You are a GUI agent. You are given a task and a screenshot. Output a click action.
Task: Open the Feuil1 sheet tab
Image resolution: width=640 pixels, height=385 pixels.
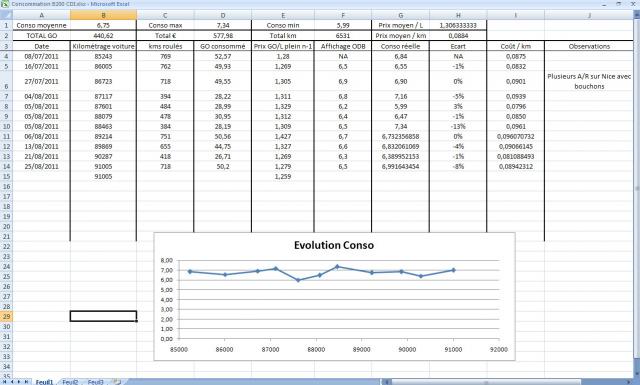point(44,382)
